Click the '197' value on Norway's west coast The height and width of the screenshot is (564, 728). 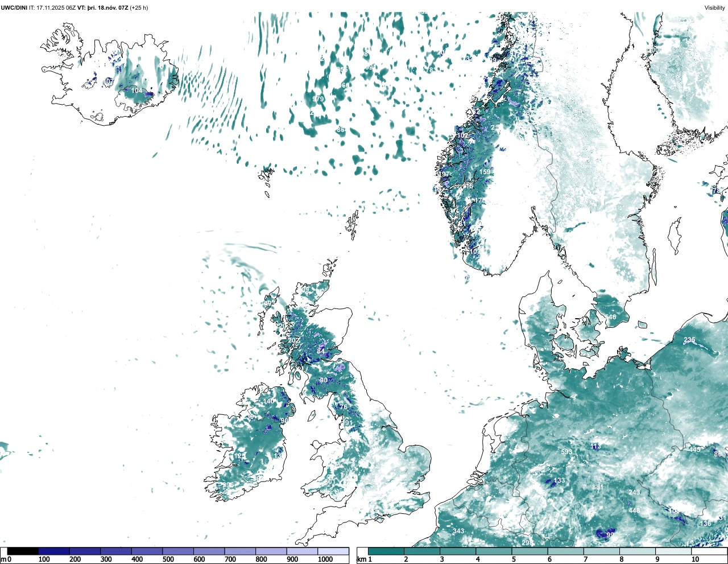(444, 175)
